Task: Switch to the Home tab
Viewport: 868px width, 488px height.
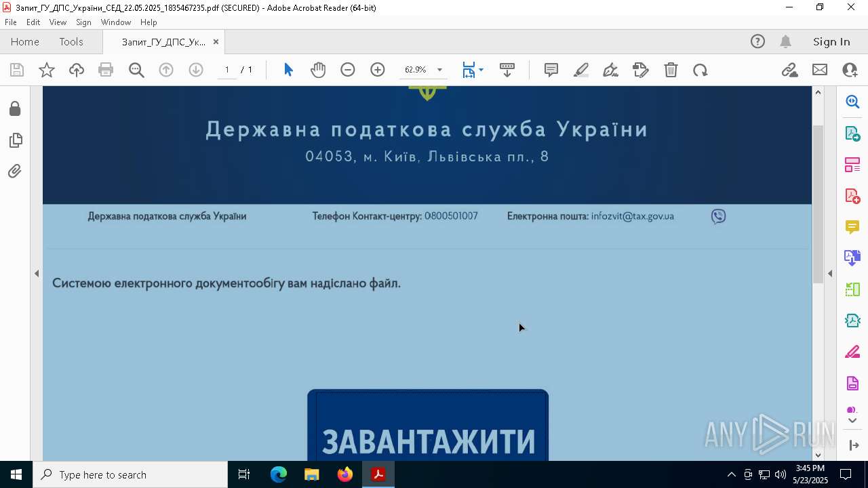Action: pos(25,41)
